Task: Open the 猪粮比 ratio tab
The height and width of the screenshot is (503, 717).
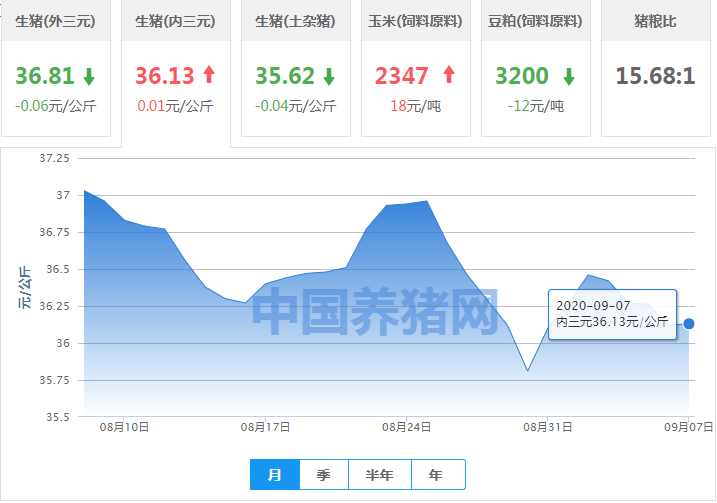Action: tap(656, 22)
